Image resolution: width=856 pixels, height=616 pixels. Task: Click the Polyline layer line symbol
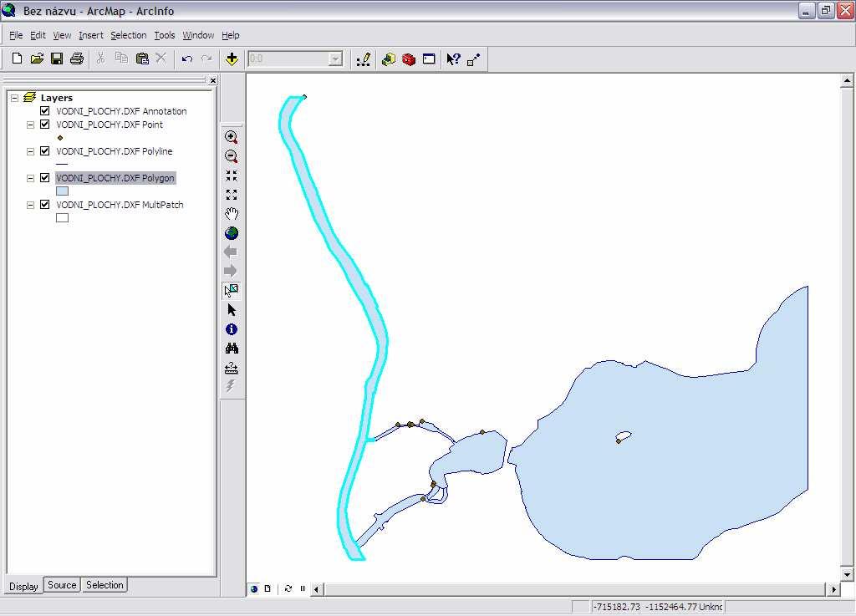click(x=62, y=164)
